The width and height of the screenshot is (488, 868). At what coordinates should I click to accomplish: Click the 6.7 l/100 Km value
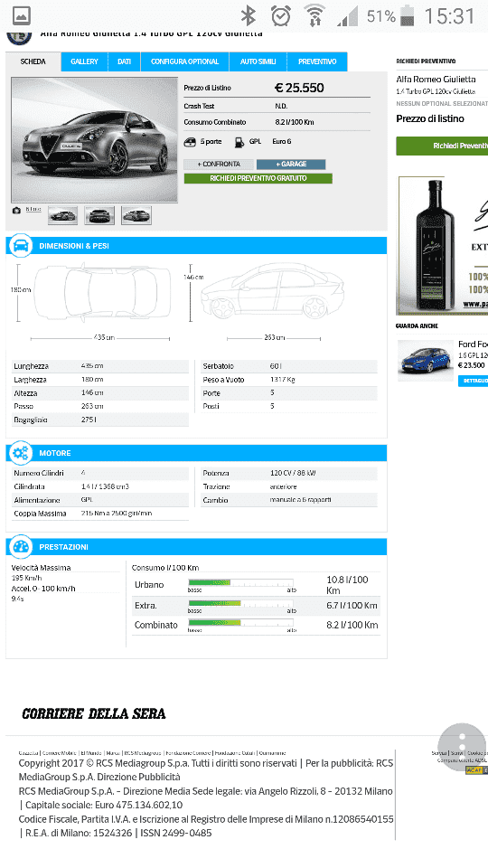(x=352, y=605)
